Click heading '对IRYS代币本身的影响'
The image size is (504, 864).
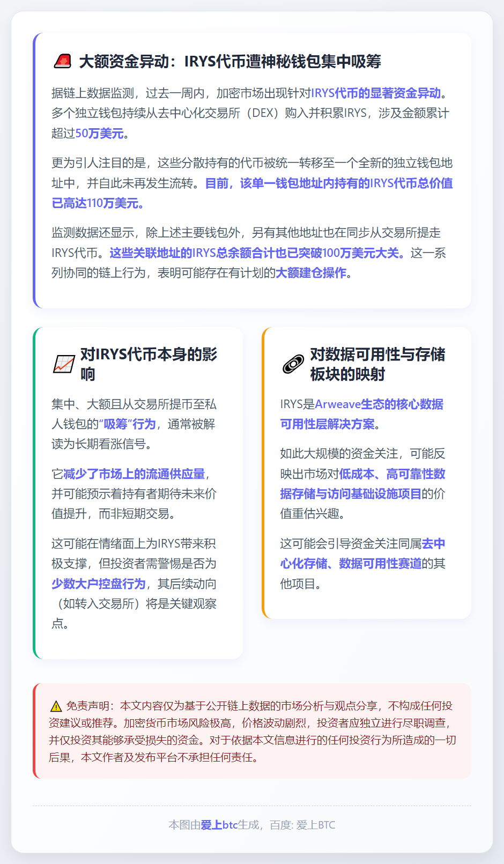point(149,364)
